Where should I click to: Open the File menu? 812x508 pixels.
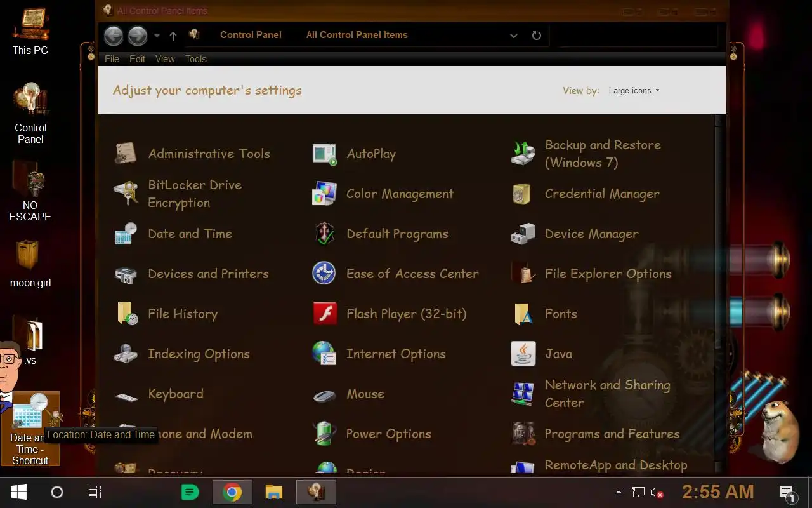tap(112, 59)
